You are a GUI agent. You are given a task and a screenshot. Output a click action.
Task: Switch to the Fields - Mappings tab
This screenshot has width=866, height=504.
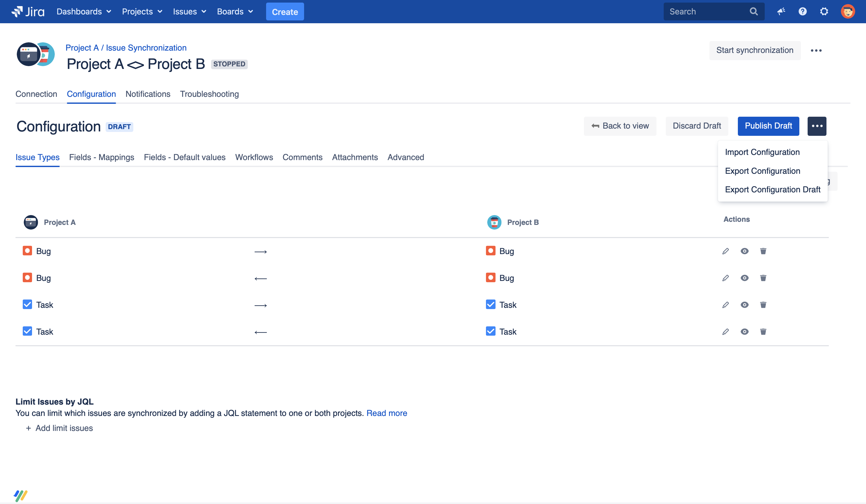click(101, 157)
